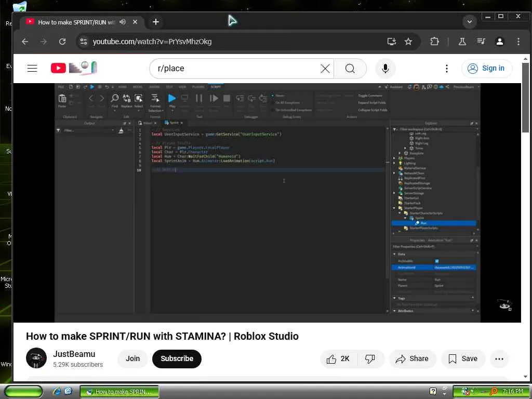Open YouTube settings three-dot menu
Viewport: 532px width, 399px height.
click(446, 69)
